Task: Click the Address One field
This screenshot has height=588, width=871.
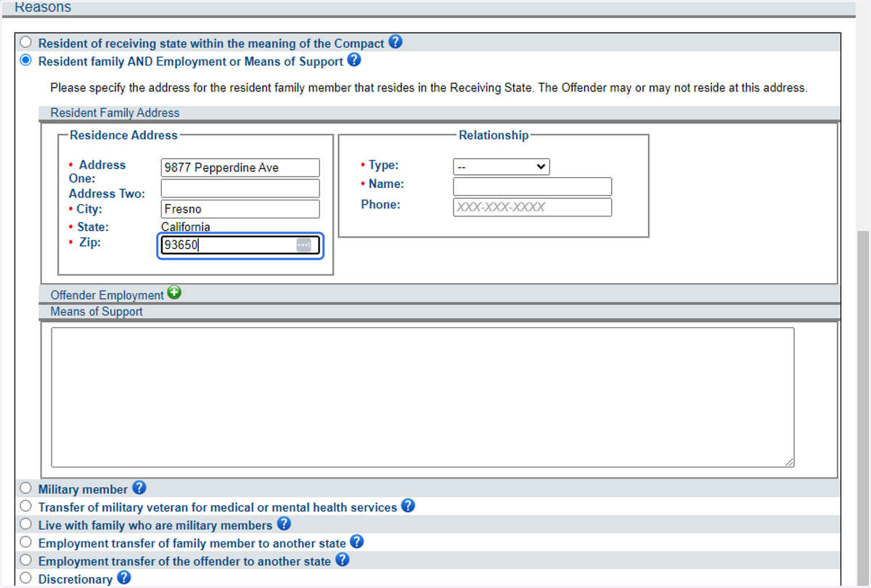Action: tap(240, 168)
